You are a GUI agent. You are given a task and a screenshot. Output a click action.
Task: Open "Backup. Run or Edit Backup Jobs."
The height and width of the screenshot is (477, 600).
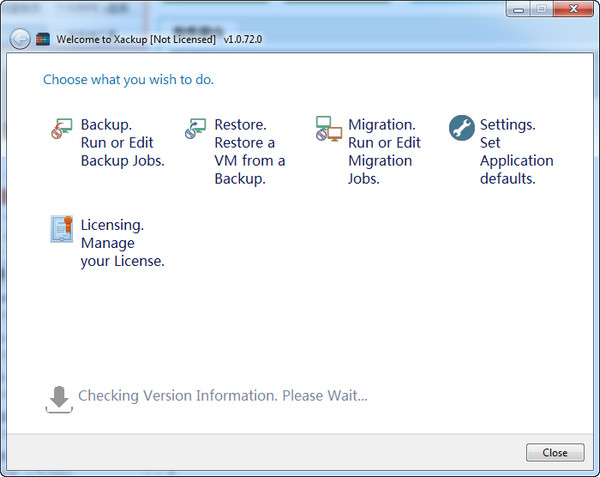[122, 142]
